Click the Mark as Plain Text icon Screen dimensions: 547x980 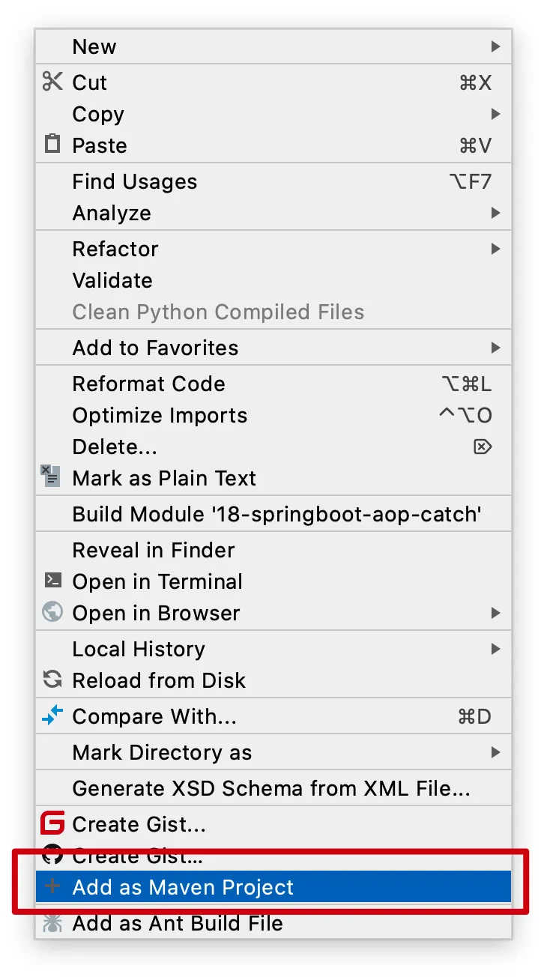pos(50,477)
